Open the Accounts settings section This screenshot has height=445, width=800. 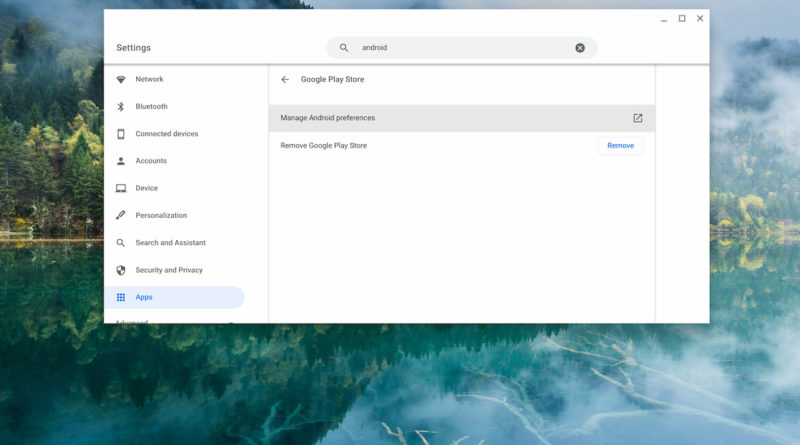(151, 161)
